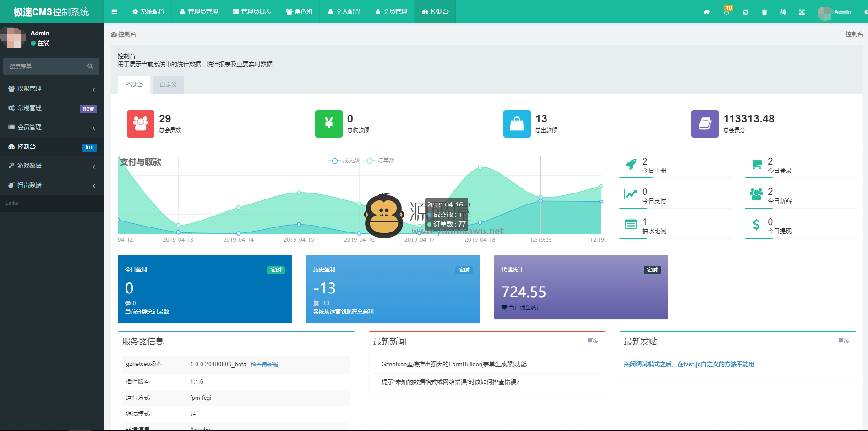The width and height of the screenshot is (868, 431).
Task: Click the new badge on 常规管理
Action: point(88,109)
